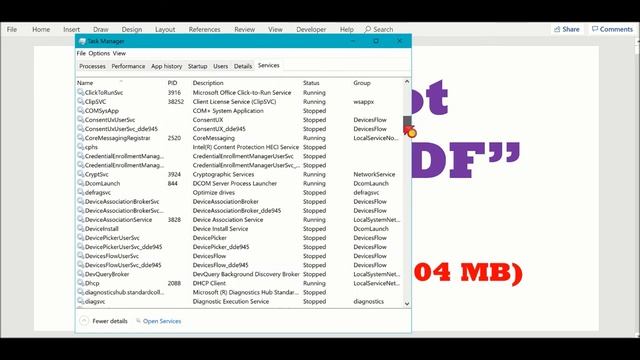Click the Share icon in Word

tap(557, 29)
